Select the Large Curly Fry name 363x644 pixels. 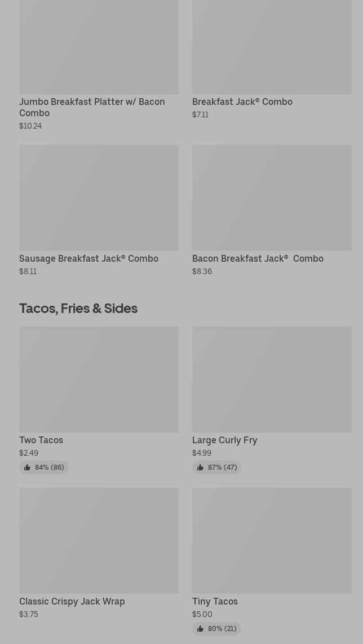(x=224, y=440)
